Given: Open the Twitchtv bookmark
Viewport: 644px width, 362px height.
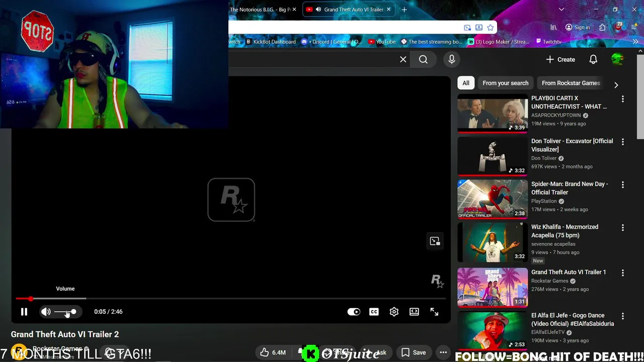Looking at the screenshot, I should 548,42.
